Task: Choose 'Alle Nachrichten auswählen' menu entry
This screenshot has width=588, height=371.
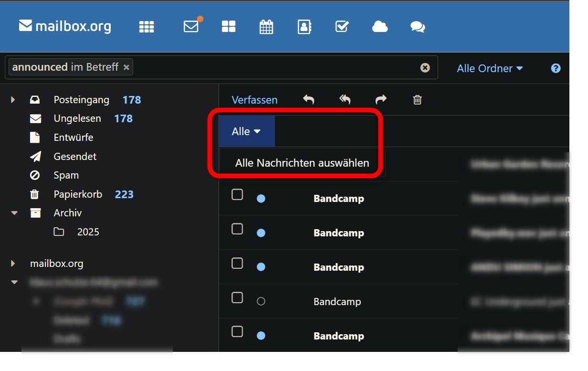Action: [x=302, y=163]
